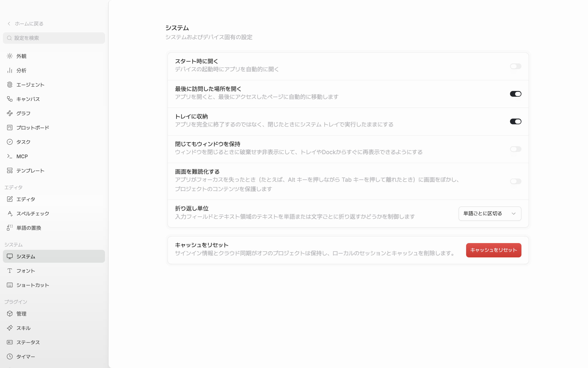Click the monitor icon for システム
This screenshot has width=588, height=368.
point(10,256)
